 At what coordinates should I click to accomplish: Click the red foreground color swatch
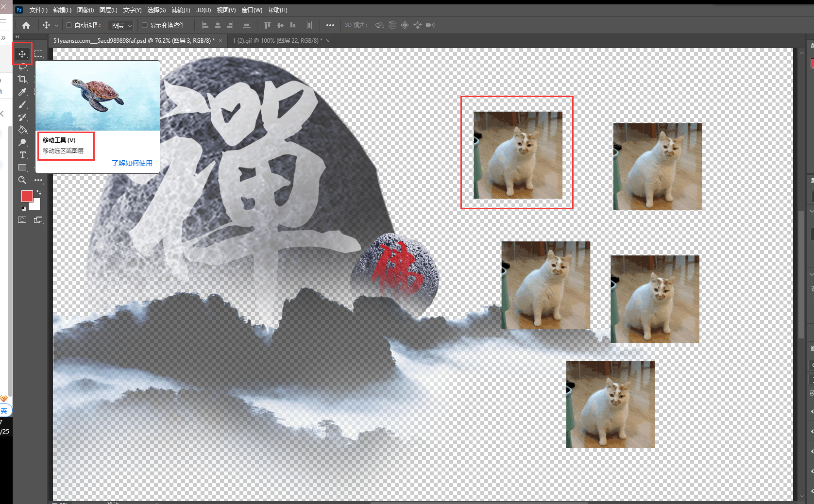(x=27, y=196)
